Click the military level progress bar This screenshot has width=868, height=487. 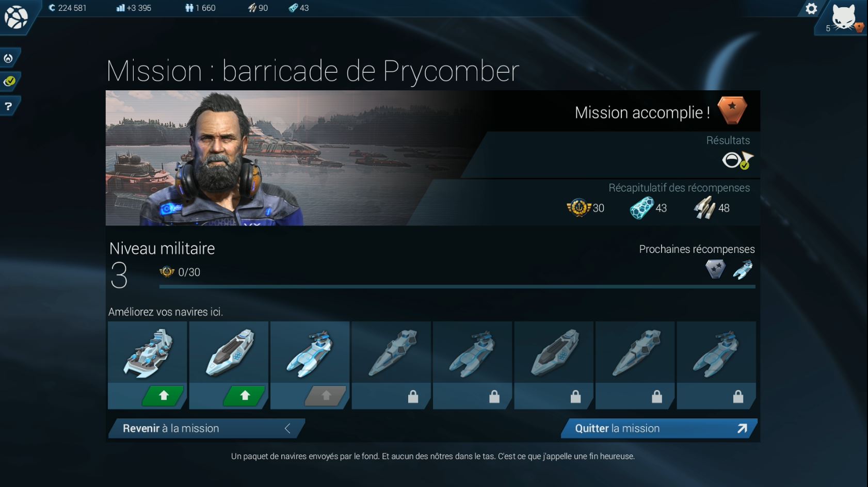click(x=457, y=286)
